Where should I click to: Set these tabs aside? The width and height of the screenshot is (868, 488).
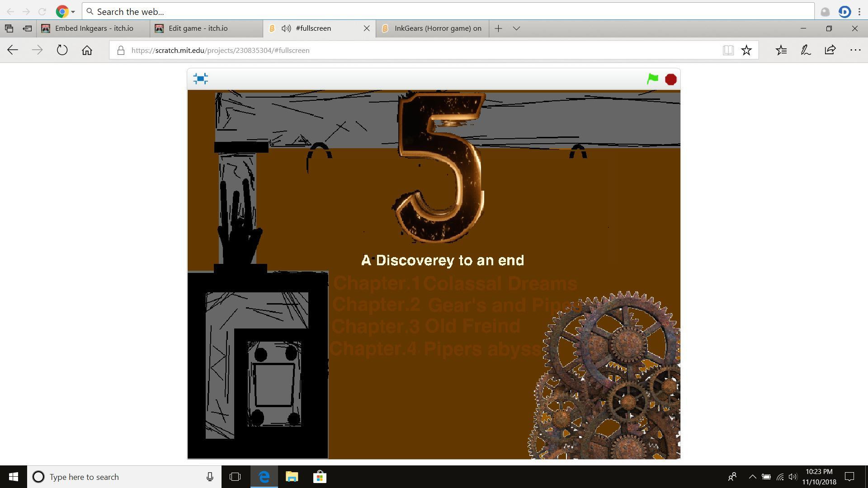click(28, 28)
